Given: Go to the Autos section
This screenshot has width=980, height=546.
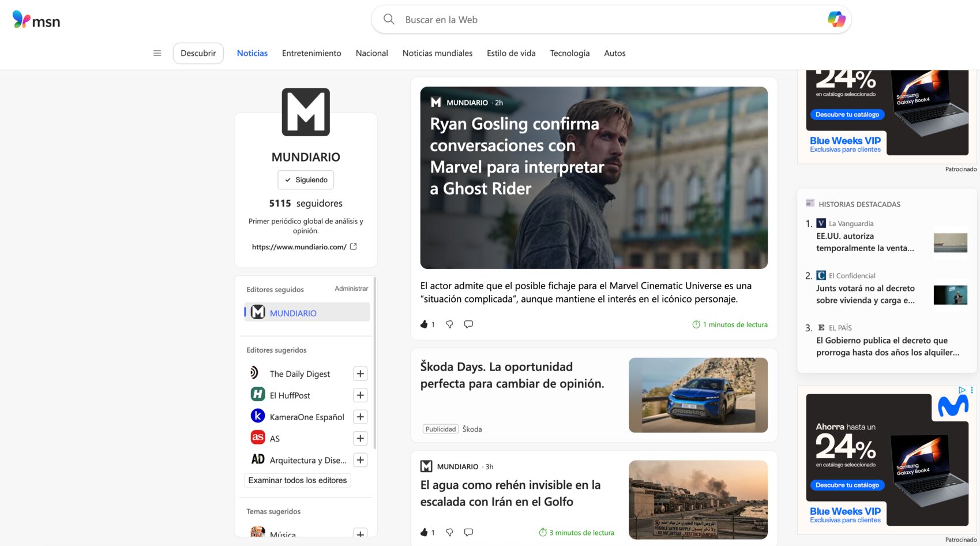Looking at the screenshot, I should [x=615, y=53].
